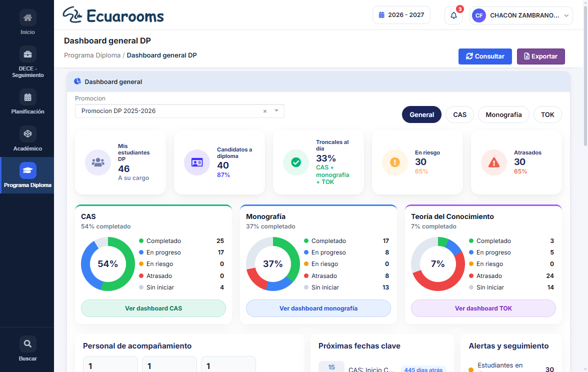Click CAS "Sin iniciar" legend row

181,287
